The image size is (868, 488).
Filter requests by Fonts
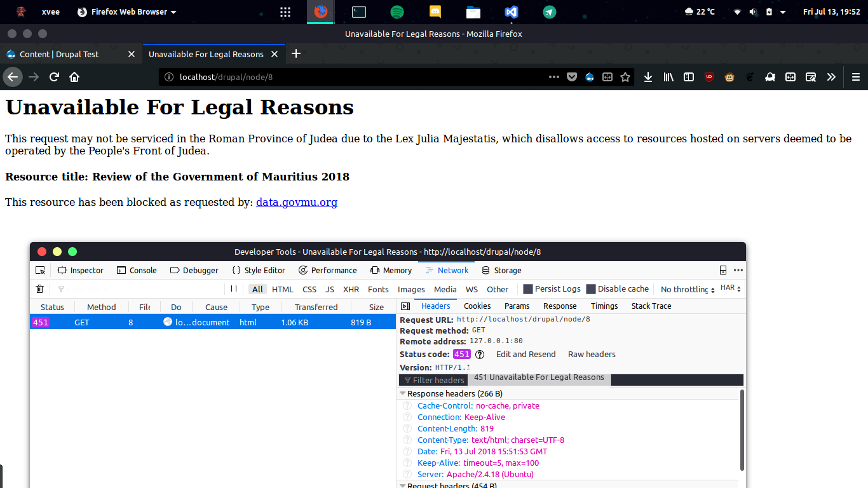pyautogui.click(x=378, y=289)
